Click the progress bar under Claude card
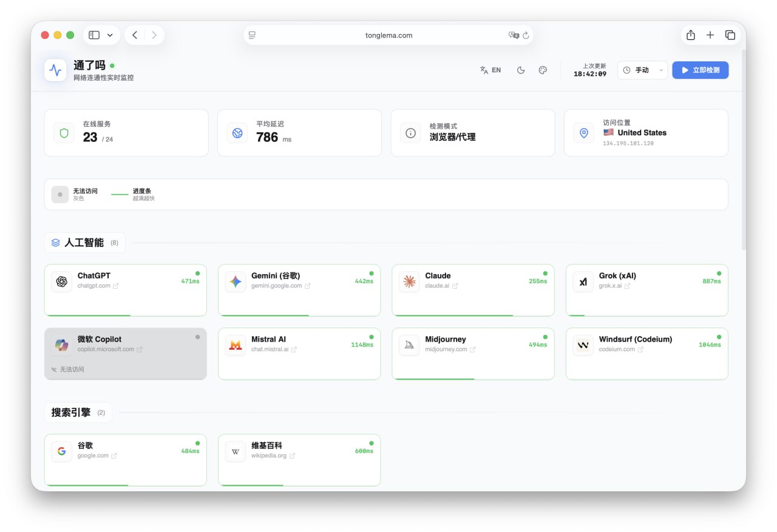This screenshot has height=532, width=777. (x=453, y=315)
